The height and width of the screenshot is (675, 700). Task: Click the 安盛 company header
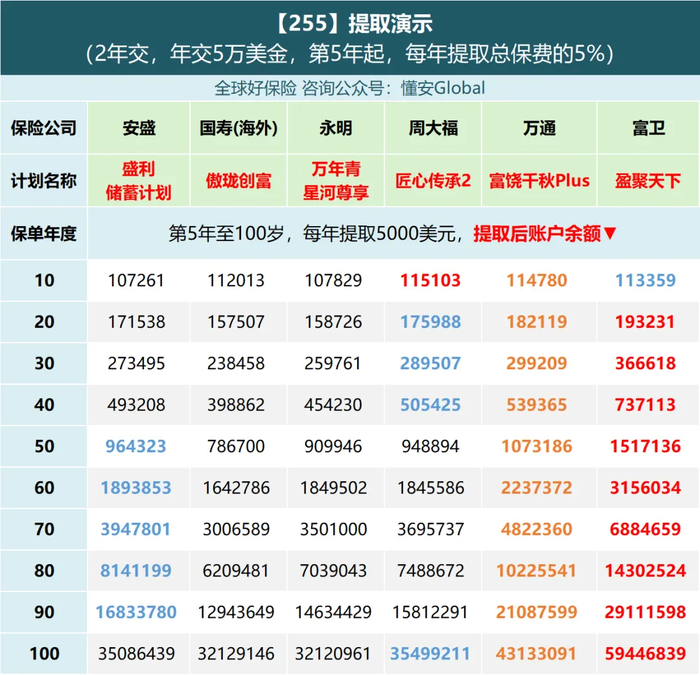(x=139, y=128)
